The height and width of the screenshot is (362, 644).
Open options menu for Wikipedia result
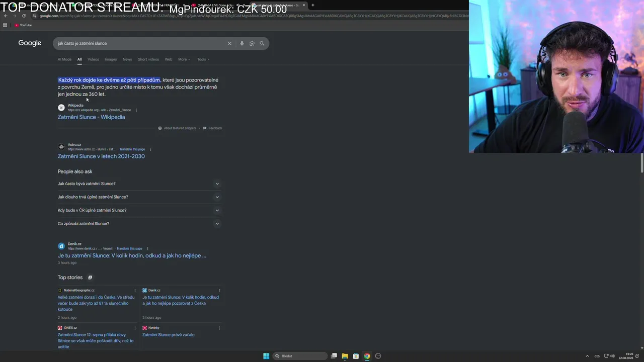click(x=136, y=110)
